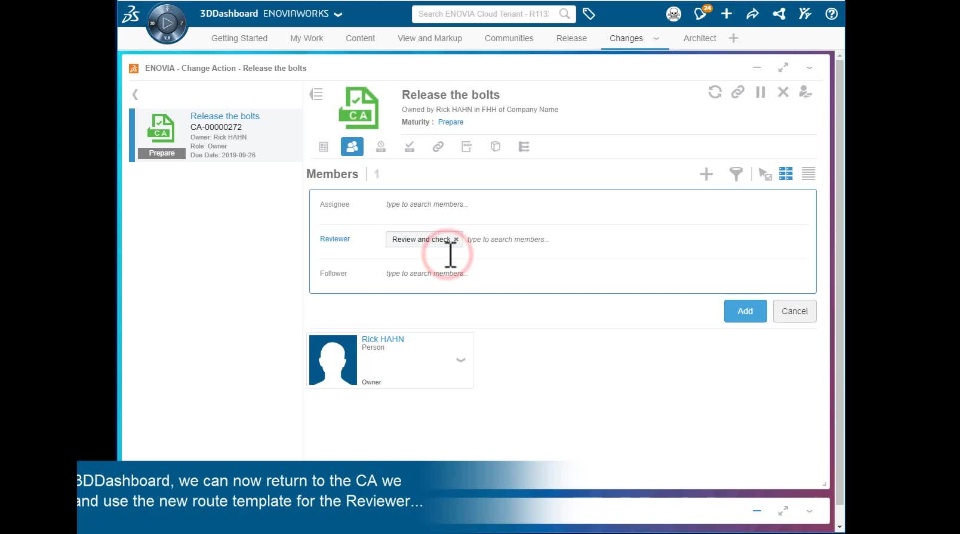Open the Getting Started tab
The height and width of the screenshot is (534, 960).
click(239, 38)
